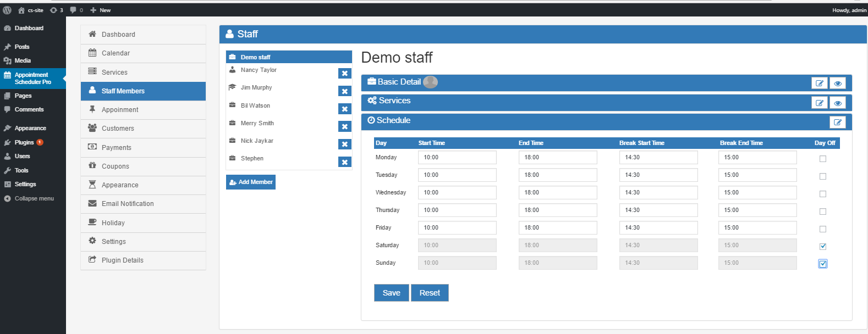
Task: Delete staff member Jim Murphy
Action: (x=344, y=92)
